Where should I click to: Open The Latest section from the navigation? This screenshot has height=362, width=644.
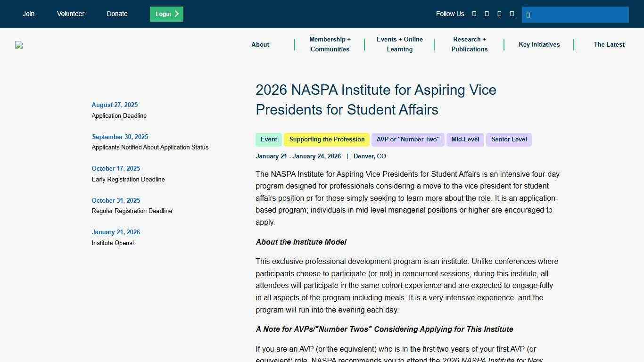(x=609, y=44)
